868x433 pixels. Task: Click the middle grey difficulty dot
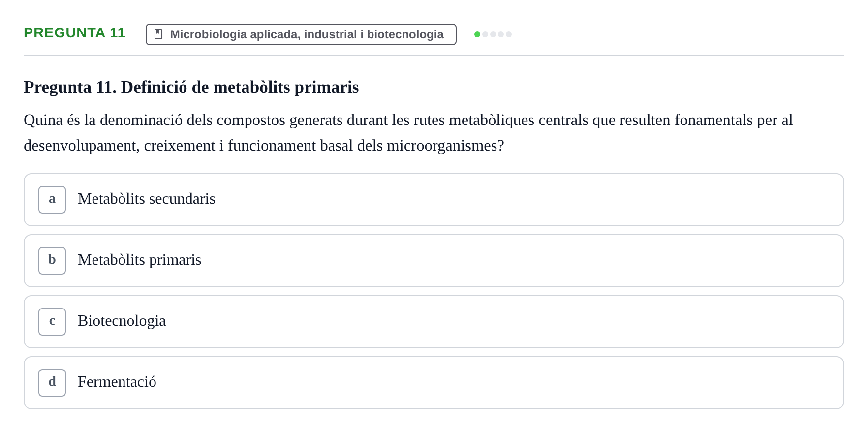click(x=493, y=34)
